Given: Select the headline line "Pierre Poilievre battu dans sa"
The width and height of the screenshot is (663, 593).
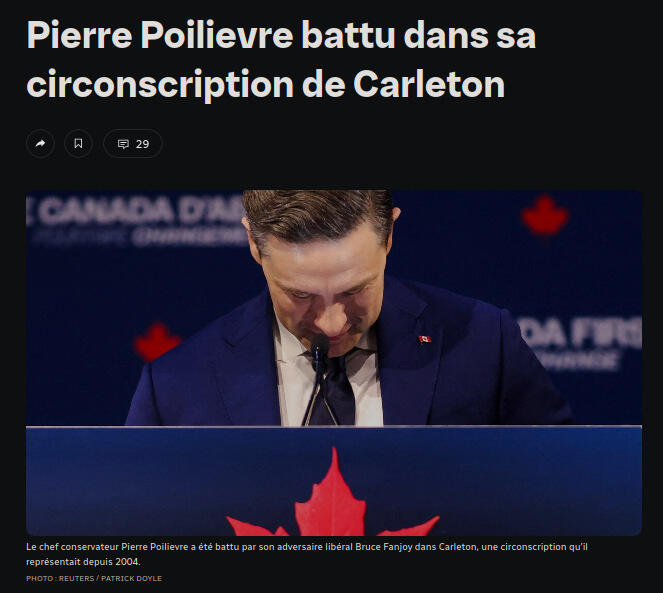Looking at the screenshot, I should pos(281,35).
